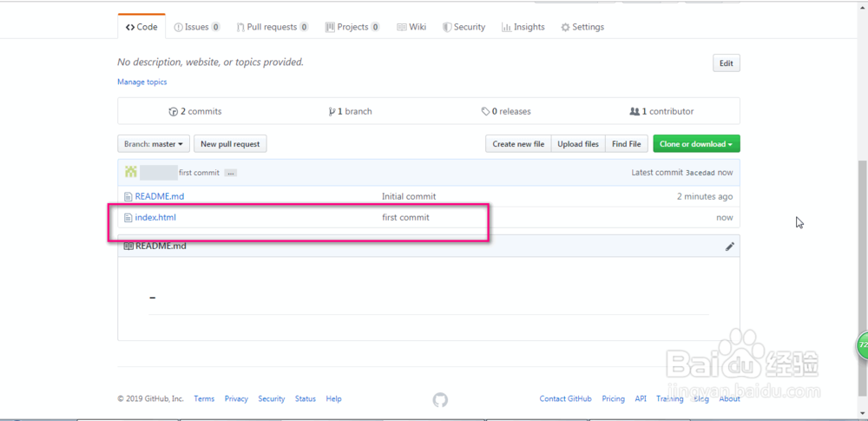Go to the Settings tab
This screenshot has height=421, width=868.
[582, 27]
